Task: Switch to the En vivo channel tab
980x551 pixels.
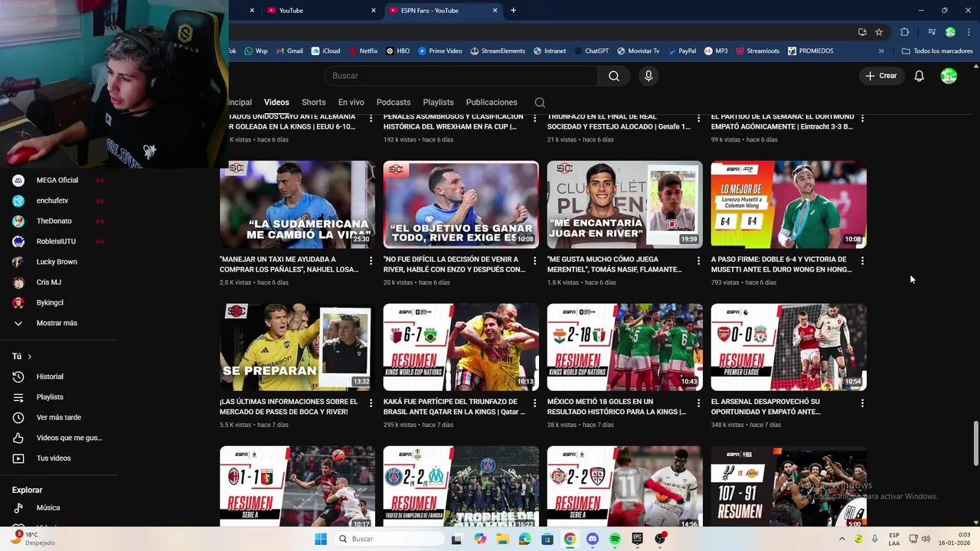Action: 351,103
